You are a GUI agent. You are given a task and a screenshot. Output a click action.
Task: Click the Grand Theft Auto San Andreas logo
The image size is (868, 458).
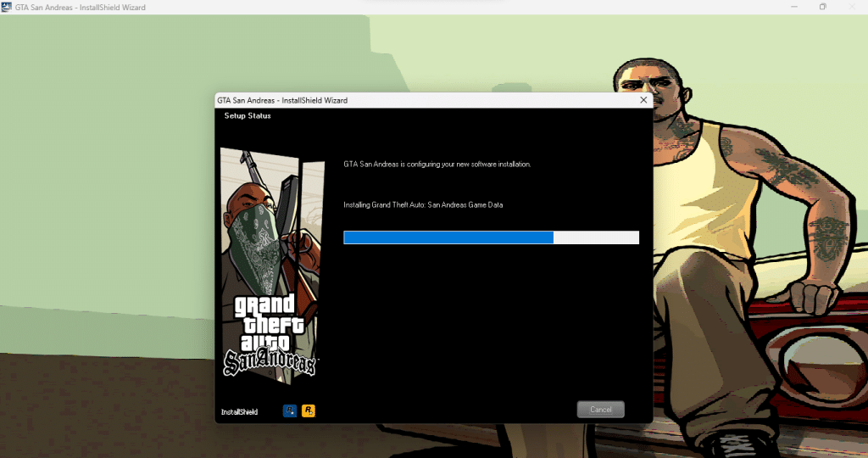(x=269, y=335)
